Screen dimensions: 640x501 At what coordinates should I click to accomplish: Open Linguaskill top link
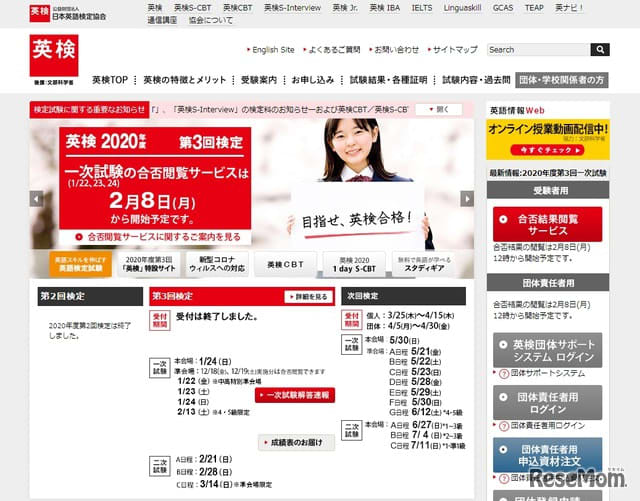[x=462, y=8]
